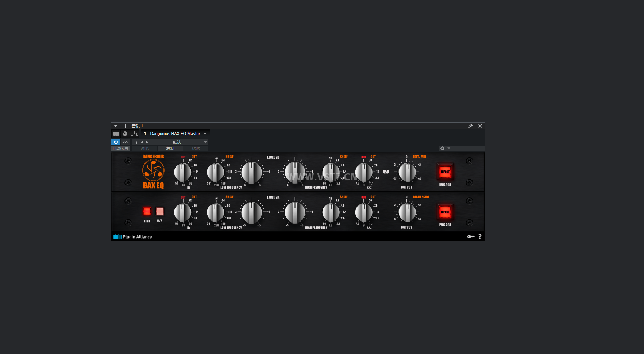Screen dimensions: 644x354
Task: Click bottom channel high shelf frequency knob
Action: [331, 212]
